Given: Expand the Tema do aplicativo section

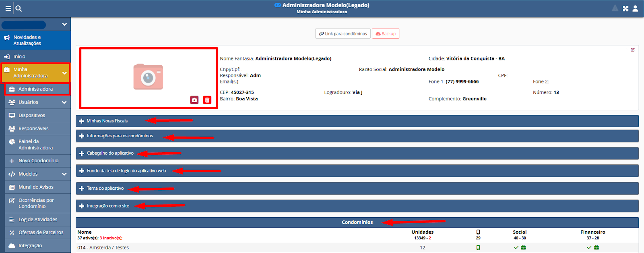Looking at the screenshot, I should 105,189.
